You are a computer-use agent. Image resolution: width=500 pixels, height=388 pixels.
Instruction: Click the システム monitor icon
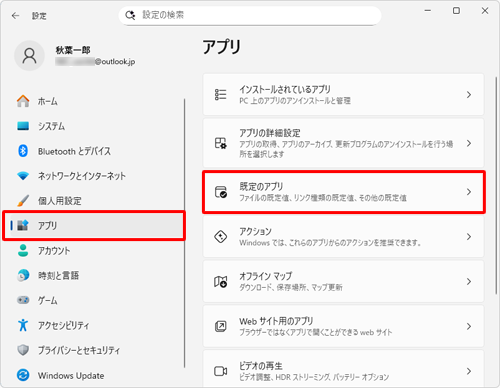point(23,126)
